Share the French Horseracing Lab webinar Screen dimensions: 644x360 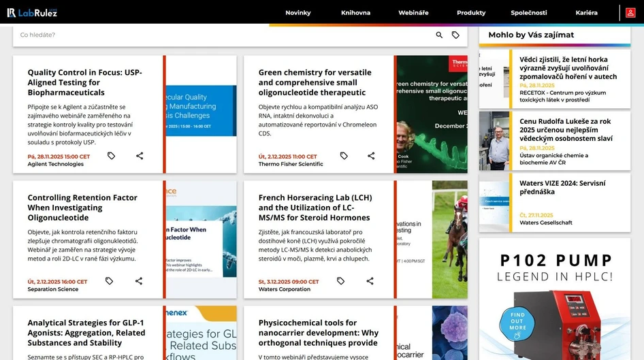pos(370,281)
